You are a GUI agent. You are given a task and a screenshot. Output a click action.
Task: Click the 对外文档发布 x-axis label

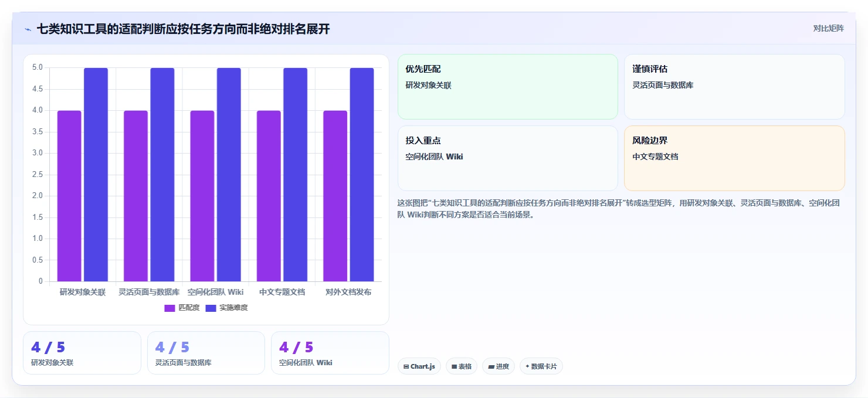(348, 292)
